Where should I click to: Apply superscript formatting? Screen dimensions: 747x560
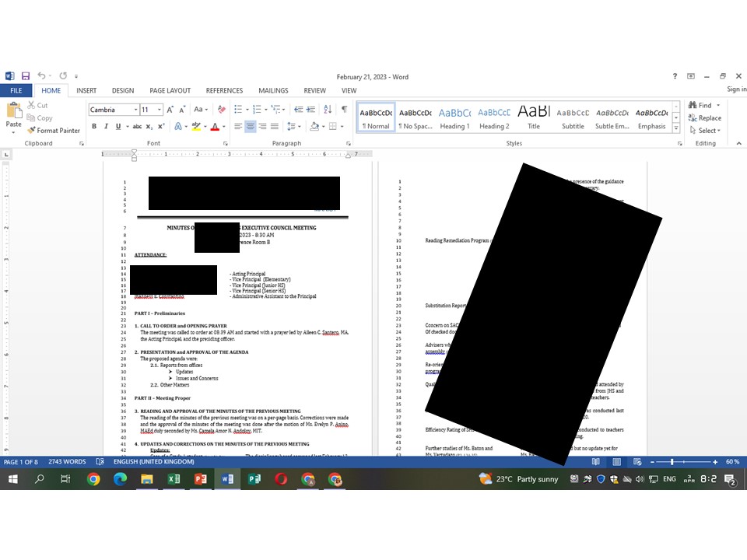coord(161,126)
